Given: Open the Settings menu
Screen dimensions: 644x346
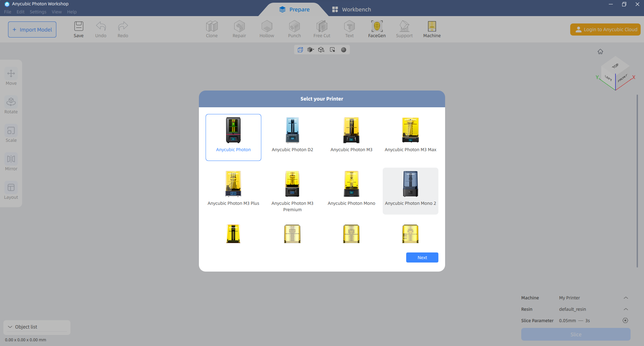Looking at the screenshot, I should 38,12.
